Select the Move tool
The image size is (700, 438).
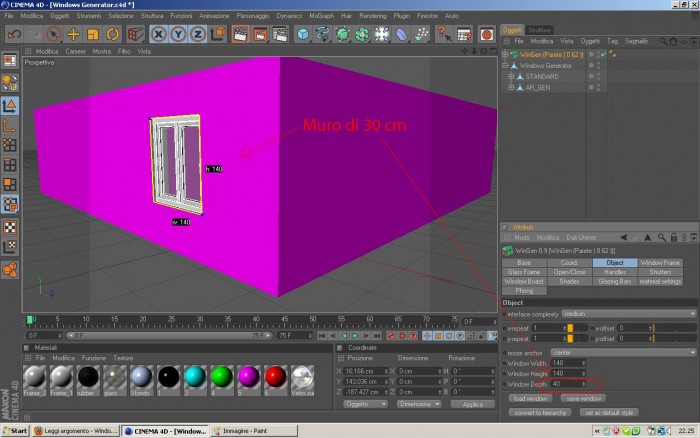(x=73, y=34)
